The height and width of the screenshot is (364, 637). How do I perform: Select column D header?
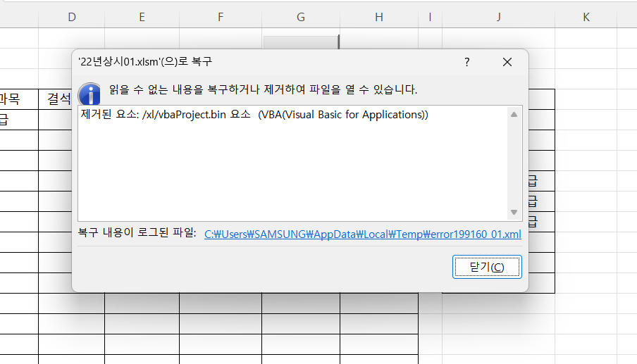71,17
